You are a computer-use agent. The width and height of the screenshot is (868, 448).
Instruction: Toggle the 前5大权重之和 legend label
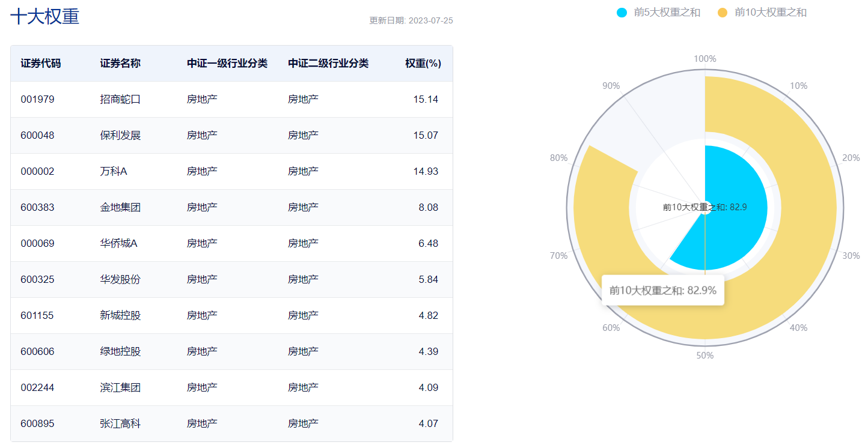tap(667, 13)
